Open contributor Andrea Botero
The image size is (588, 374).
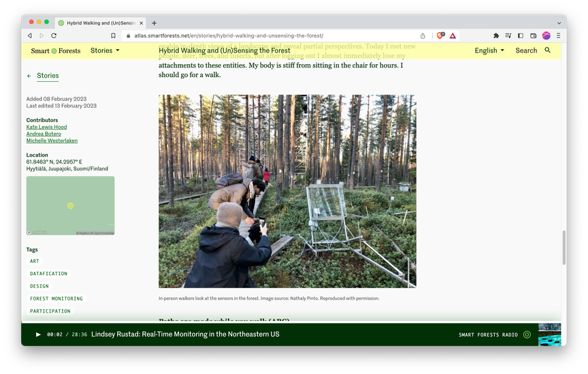[44, 134]
